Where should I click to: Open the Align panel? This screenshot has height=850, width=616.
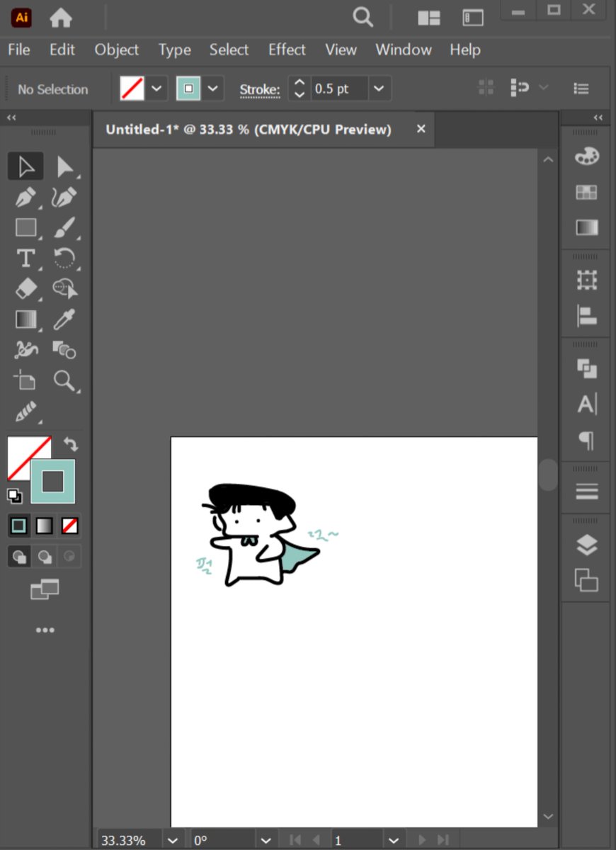click(x=586, y=316)
